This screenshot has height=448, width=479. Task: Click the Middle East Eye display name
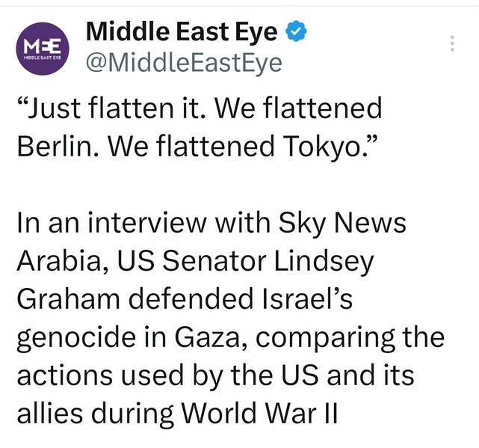click(182, 32)
